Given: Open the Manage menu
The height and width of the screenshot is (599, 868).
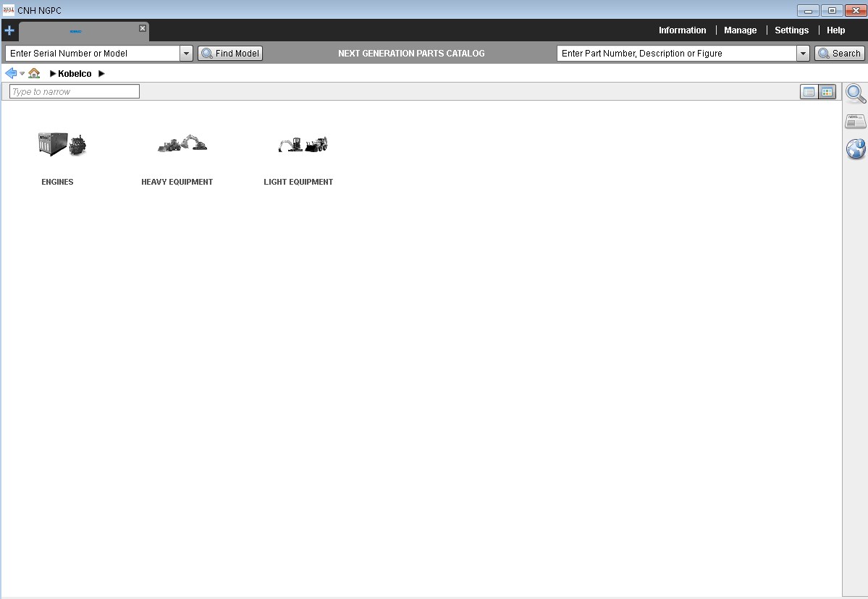Looking at the screenshot, I should click(x=740, y=30).
